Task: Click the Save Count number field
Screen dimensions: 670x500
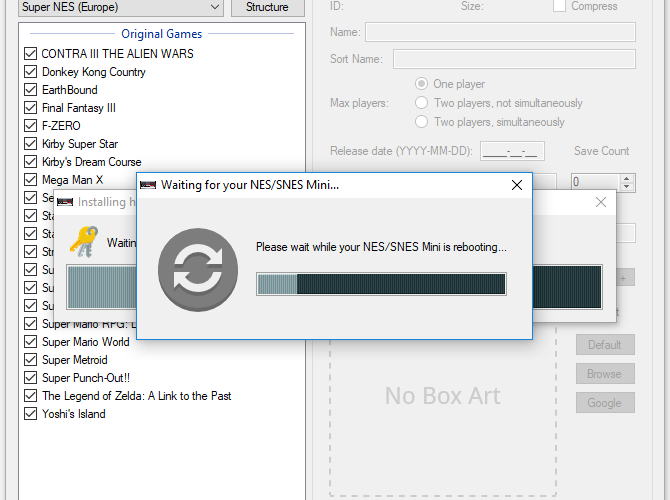Action: coord(596,182)
